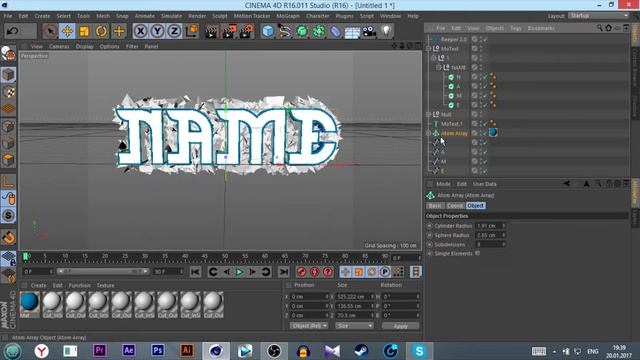Screen dimensions: 640x360
Task: Click the Cylinder Radius value field
Action: pyautogui.click(x=489, y=226)
